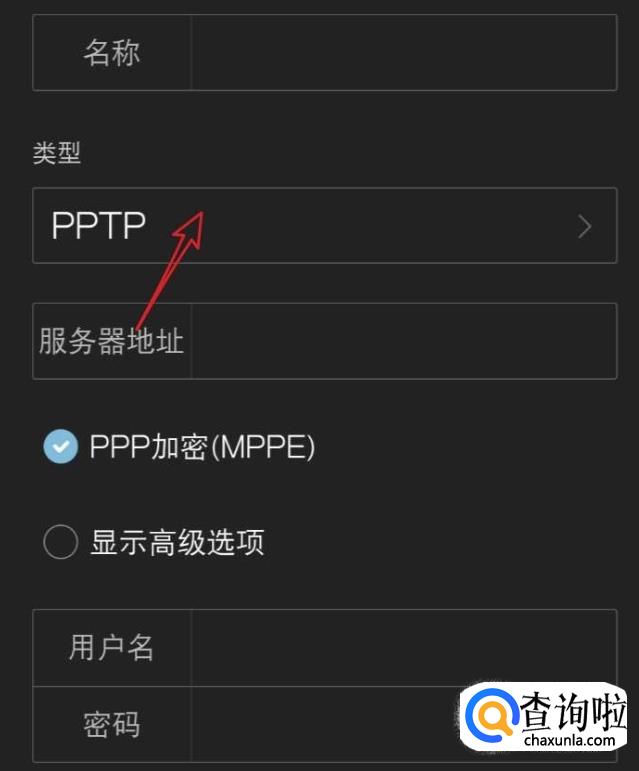Click the 显示高级选项 label text
Image resolution: width=639 pixels, height=771 pixels.
coord(177,542)
